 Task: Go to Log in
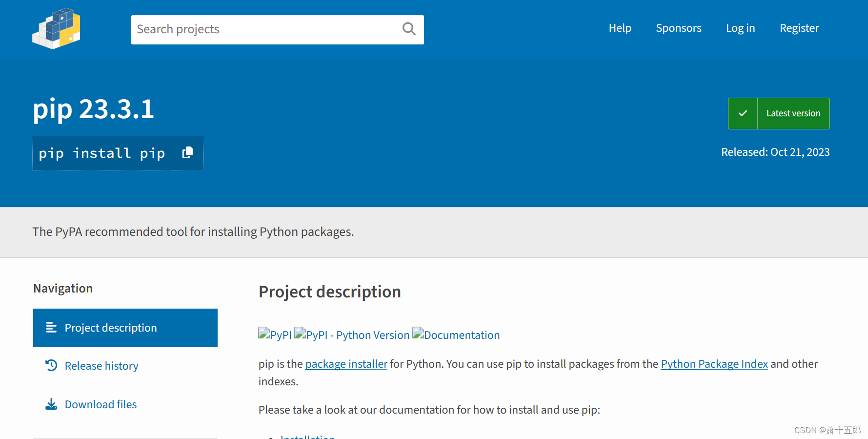[x=740, y=28]
